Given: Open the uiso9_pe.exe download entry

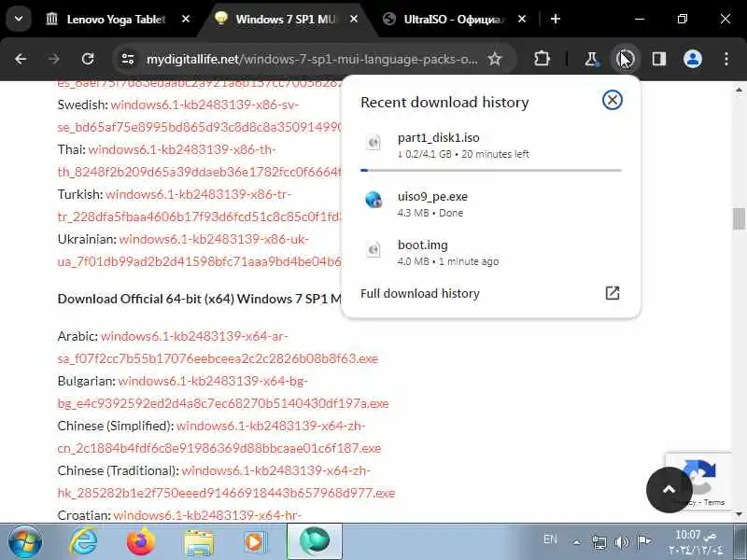Looking at the screenshot, I should (491, 204).
